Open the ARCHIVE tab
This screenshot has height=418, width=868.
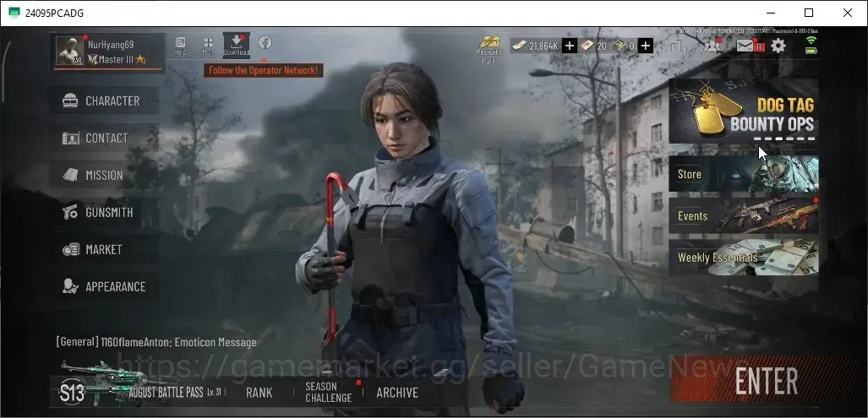point(397,393)
